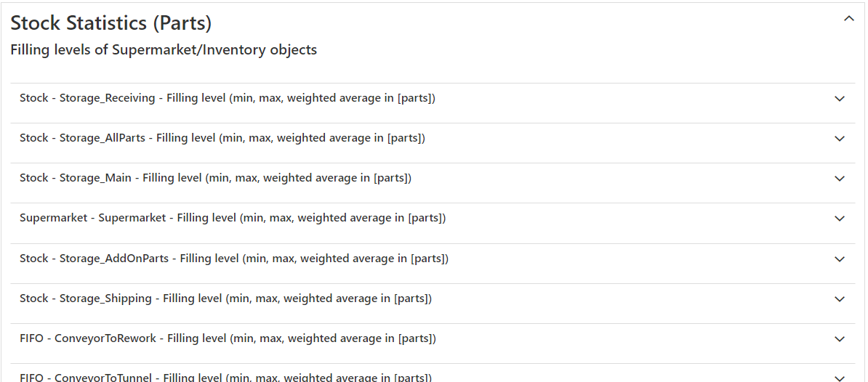Click the Storage_AddOnParts row chevron icon
Screen dimensions: 868x382
[x=840, y=259]
